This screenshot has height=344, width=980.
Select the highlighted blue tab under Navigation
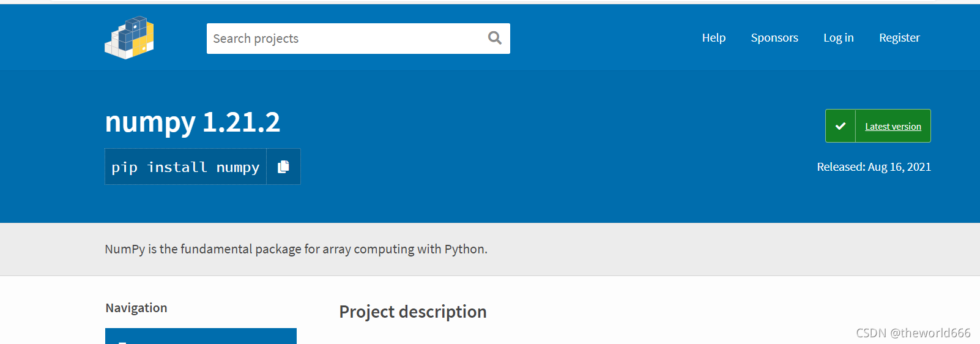(x=201, y=336)
